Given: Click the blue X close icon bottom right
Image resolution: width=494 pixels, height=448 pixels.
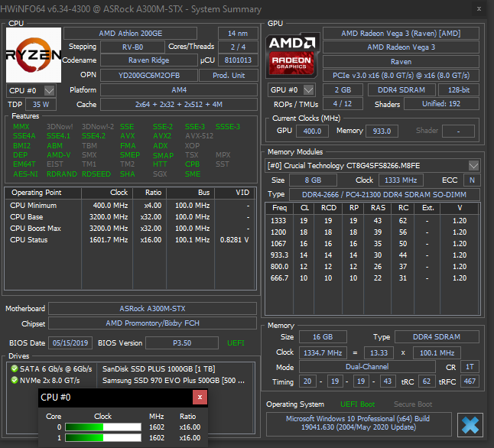Looking at the screenshot, I should [x=470, y=425].
